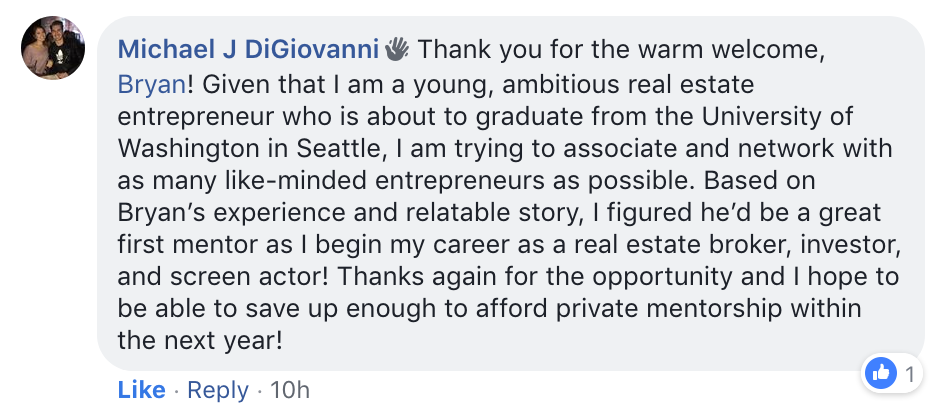
Task: Click the blue thumbs-up reaction icon
Action: 880,374
